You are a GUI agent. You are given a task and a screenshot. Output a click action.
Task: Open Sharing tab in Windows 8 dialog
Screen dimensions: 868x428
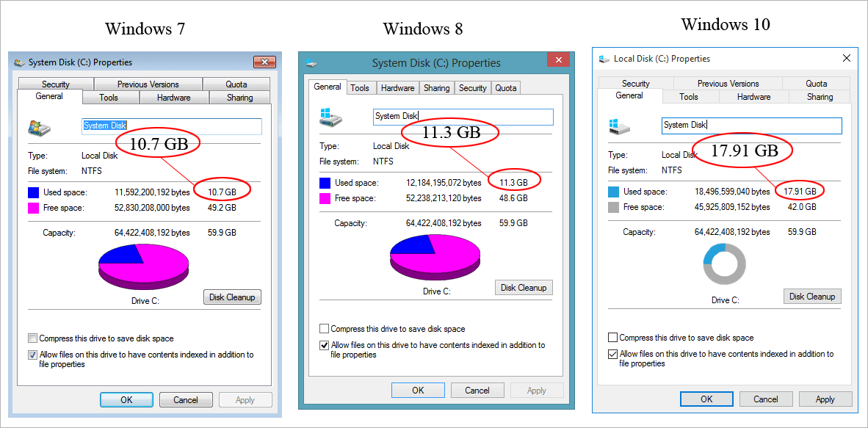coord(437,88)
